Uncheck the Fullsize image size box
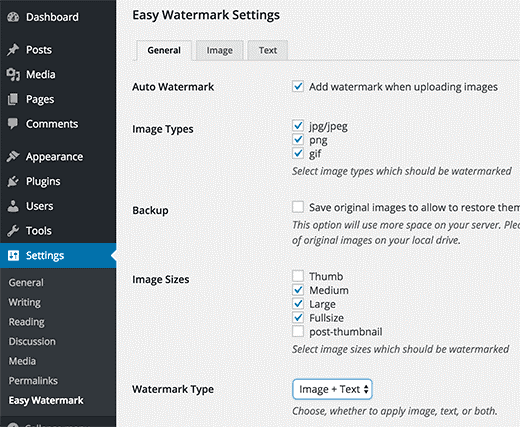This screenshot has width=520, height=427. (x=298, y=318)
